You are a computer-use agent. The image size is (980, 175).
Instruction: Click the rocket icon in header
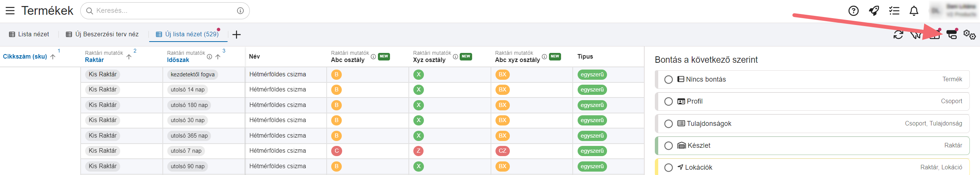pyautogui.click(x=874, y=11)
